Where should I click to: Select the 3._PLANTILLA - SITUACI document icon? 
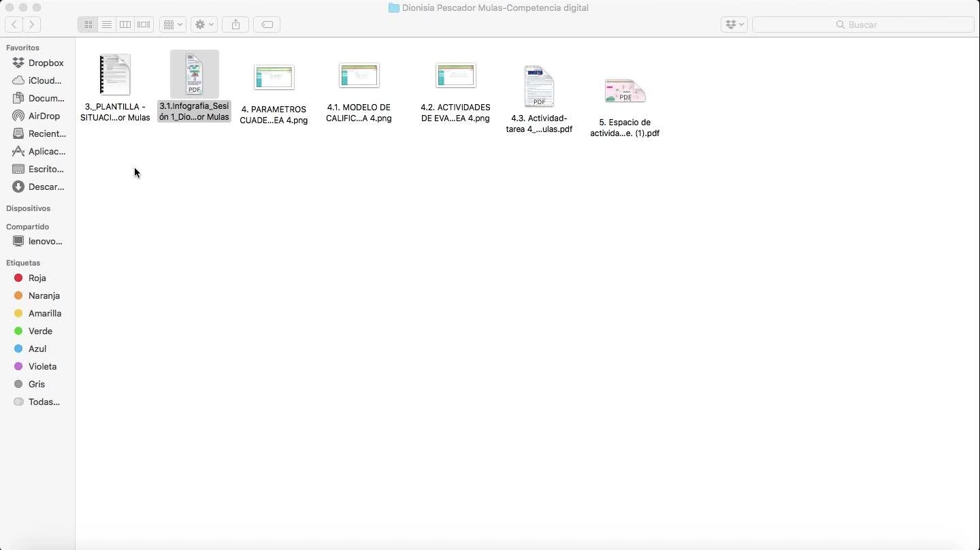(115, 74)
